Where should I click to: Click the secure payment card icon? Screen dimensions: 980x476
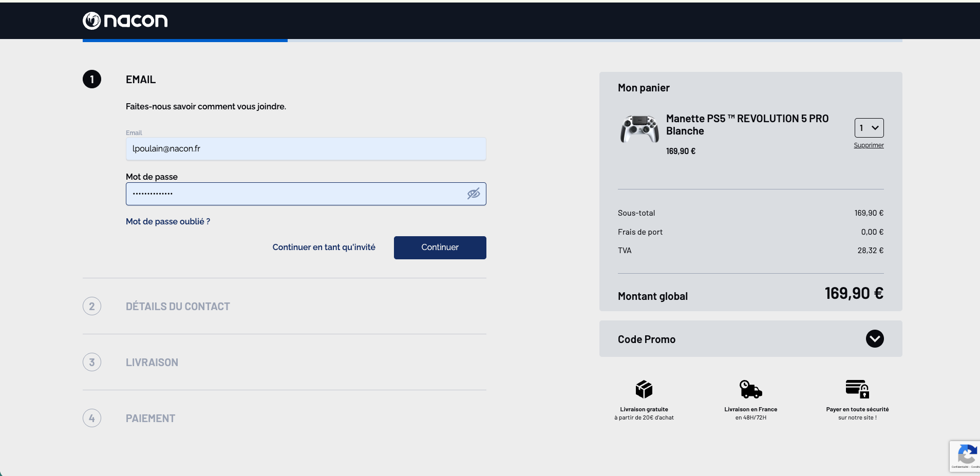click(x=857, y=389)
